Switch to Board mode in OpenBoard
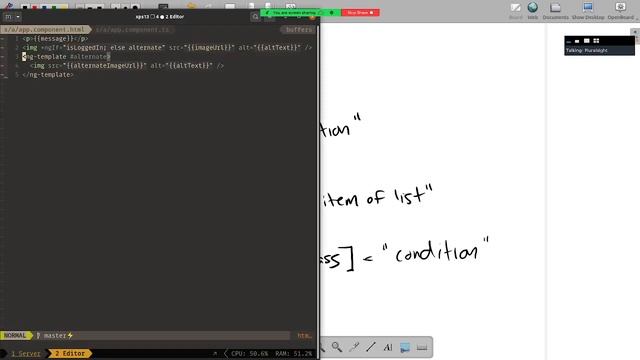Screen dimensions: 640x360 (516, 11)
